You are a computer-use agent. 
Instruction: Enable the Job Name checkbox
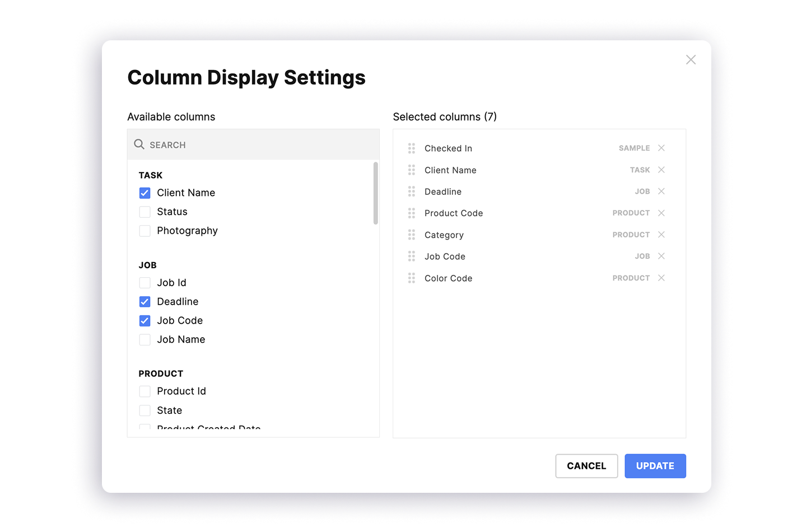(145, 339)
